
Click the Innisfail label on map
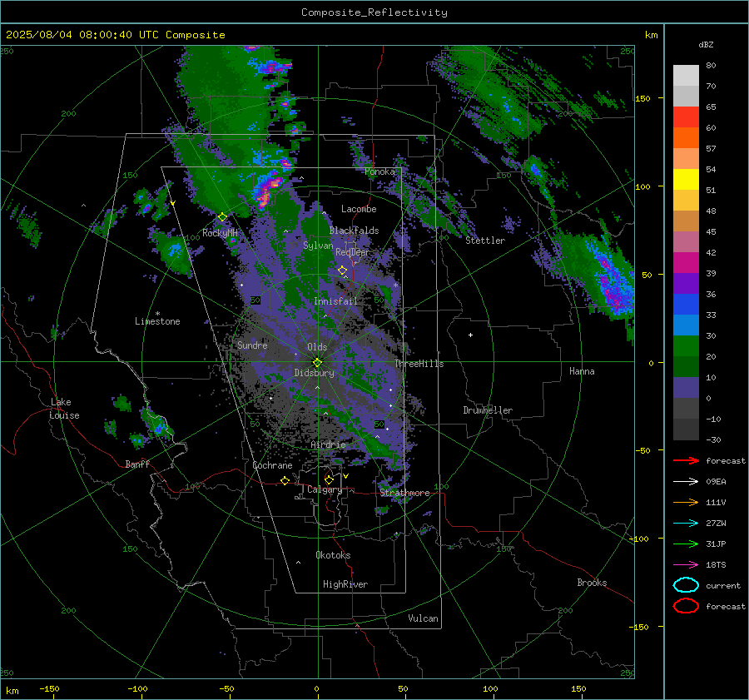(335, 301)
